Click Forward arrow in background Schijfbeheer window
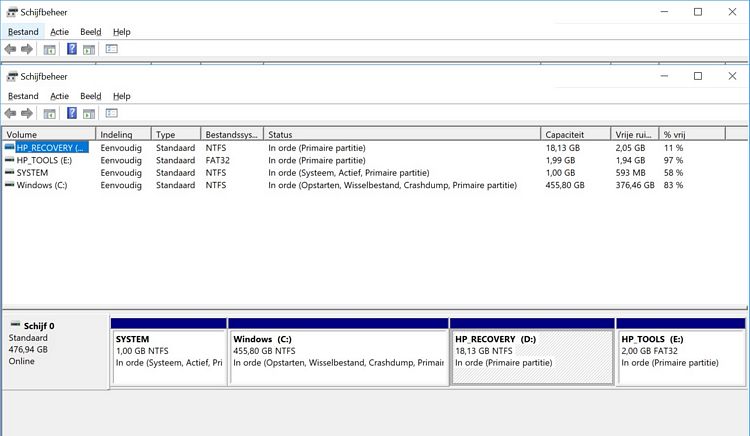The image size is (750, 436). click(27, 49)
